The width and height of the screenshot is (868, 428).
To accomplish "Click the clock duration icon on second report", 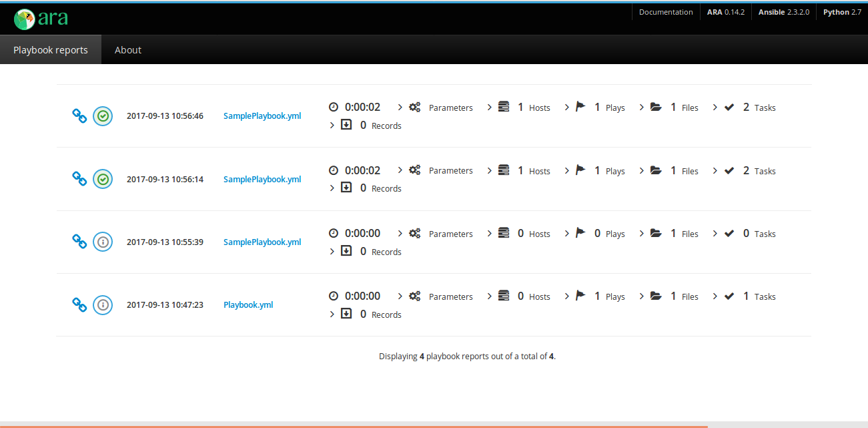I will point(334,170).
